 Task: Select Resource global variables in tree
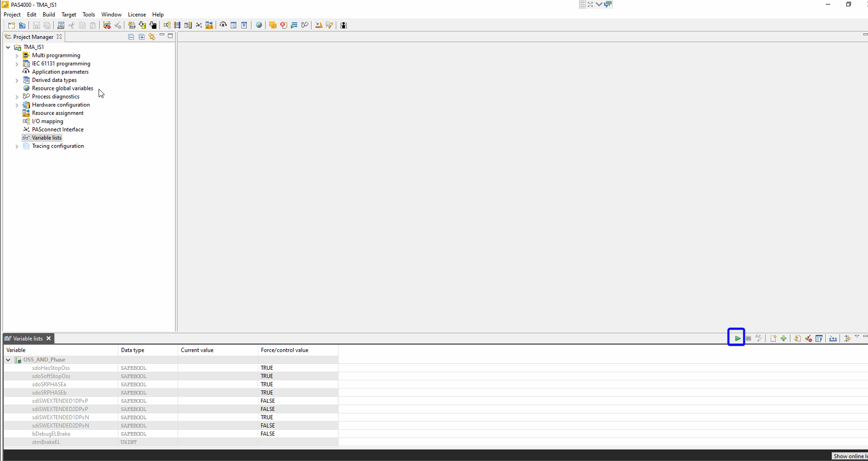(62, 88)
